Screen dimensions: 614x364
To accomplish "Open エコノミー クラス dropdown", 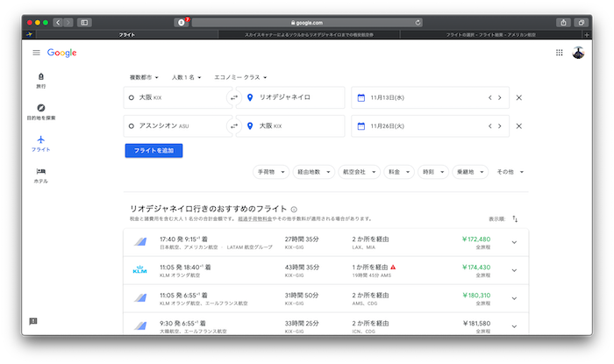I will coord(240,77).
